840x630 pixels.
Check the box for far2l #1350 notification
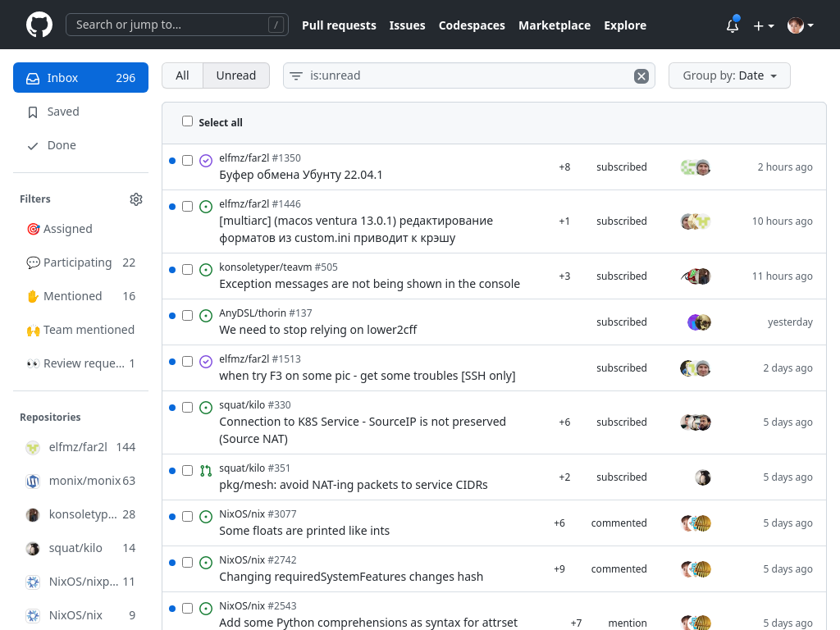[187, 160]
